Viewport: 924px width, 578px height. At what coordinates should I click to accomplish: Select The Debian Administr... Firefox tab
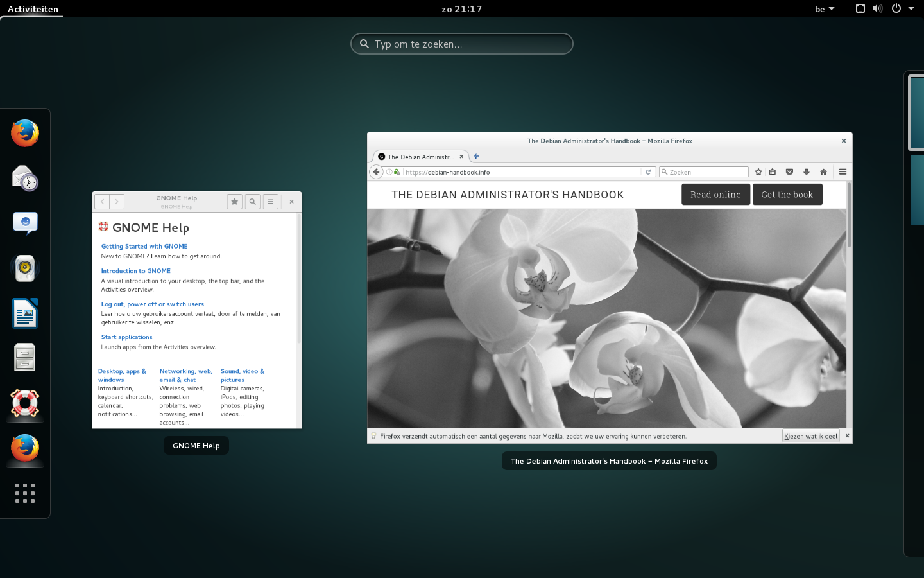pyautogui.click(x=420, y=157)
